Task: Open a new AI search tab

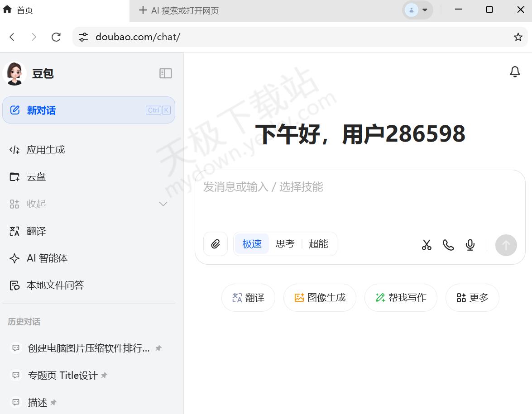Action: click(x=179, y=10)
